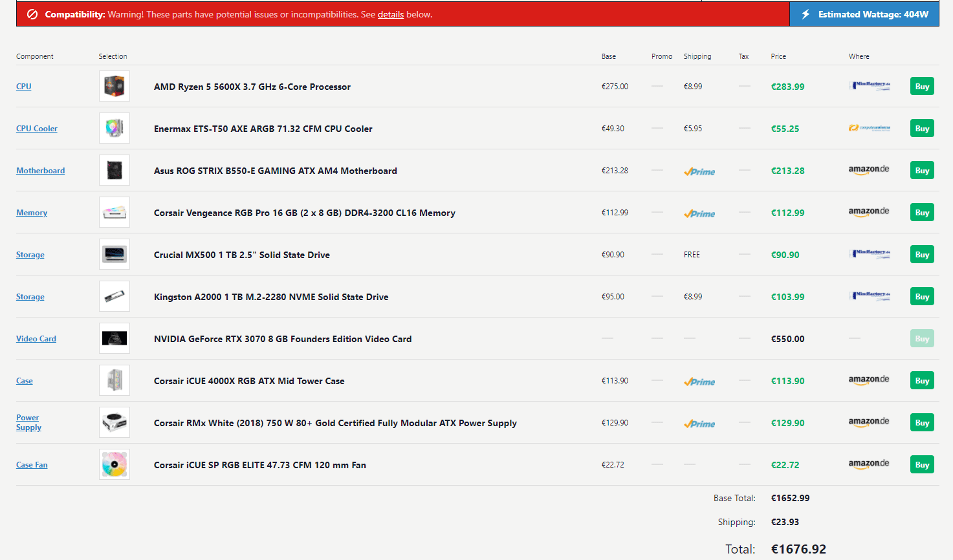The image size is (953, 560).
Task: Open the Corsair Vengeance RGB memory thumbnail
Action: pos(115,212)
